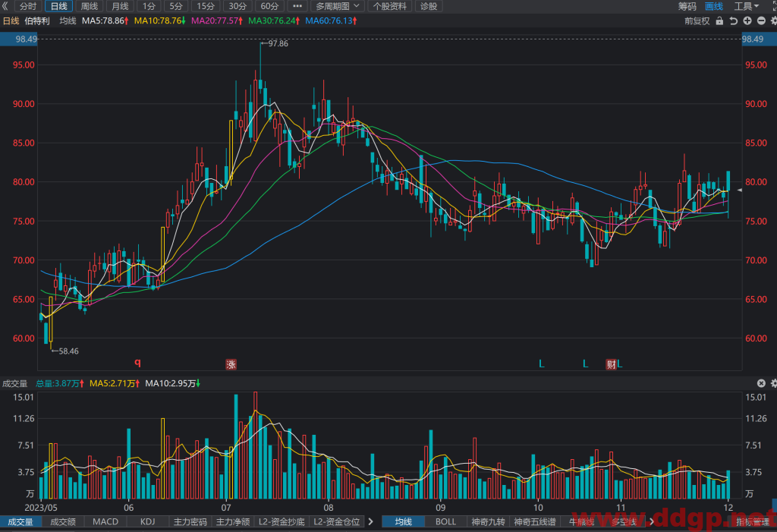
Task: Toggle the 筹码 chip distribution panel
Action: pyautogui.click(x=687, y=6)
